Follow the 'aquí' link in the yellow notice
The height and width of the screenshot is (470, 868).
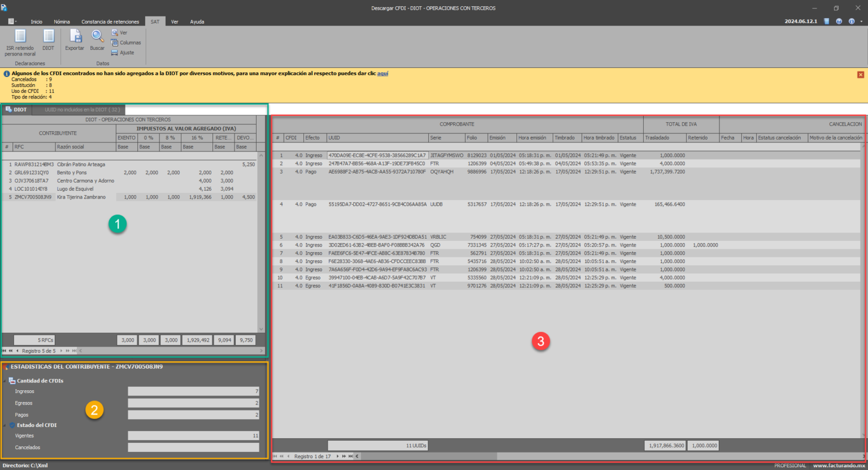click(x=383, y=74)
